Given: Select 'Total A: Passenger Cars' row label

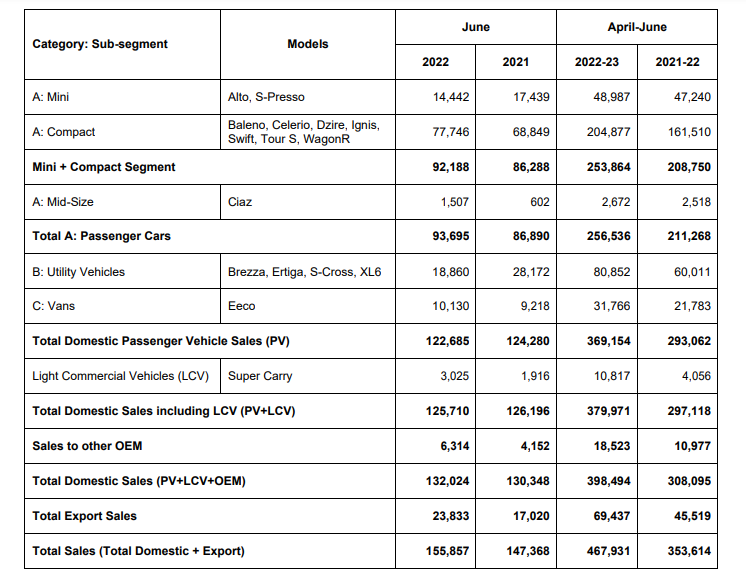Looking at the screenshot, I should point(101,236).
